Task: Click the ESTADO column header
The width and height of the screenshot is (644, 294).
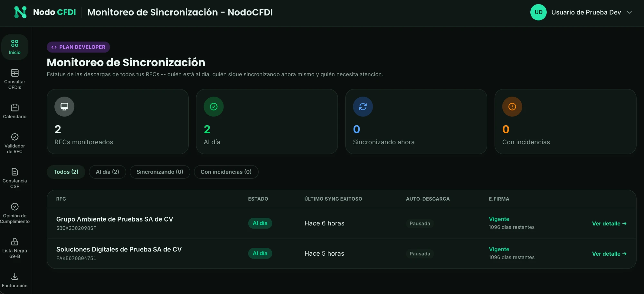Action: pyautogui.click(x=258, y=199)
